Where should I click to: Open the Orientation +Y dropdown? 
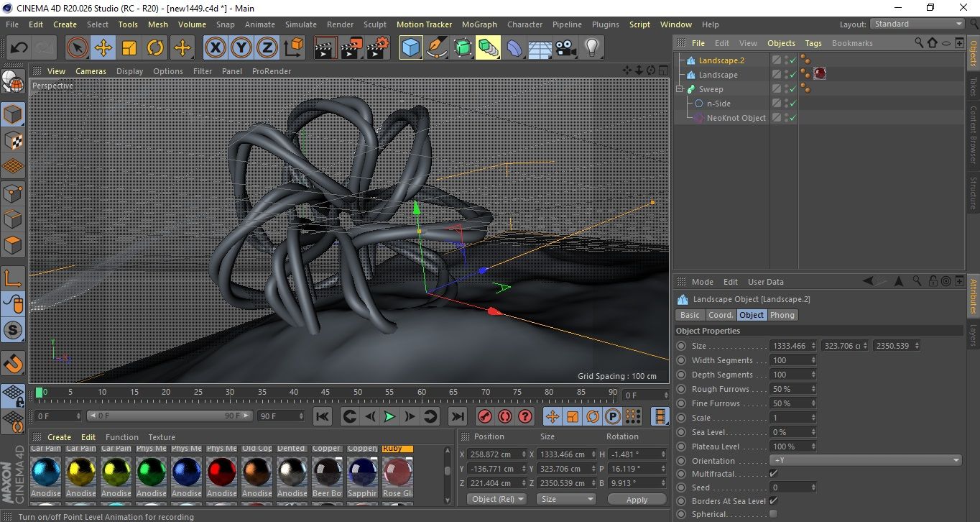point(865,461)
